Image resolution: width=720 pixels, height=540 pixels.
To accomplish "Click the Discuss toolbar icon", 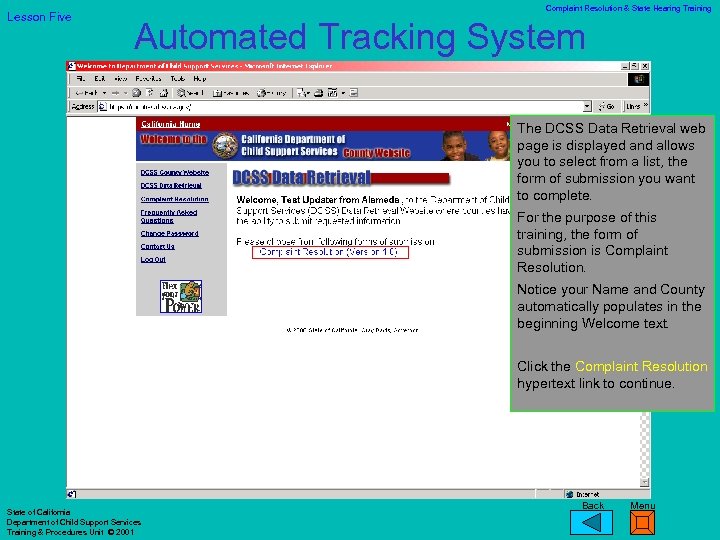I will (354, 93).
